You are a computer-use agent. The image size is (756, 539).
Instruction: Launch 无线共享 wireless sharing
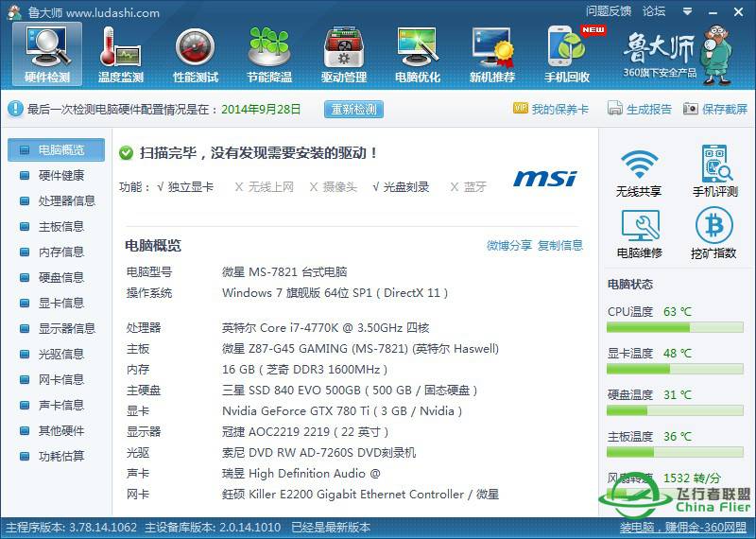(x=639, y=172)
